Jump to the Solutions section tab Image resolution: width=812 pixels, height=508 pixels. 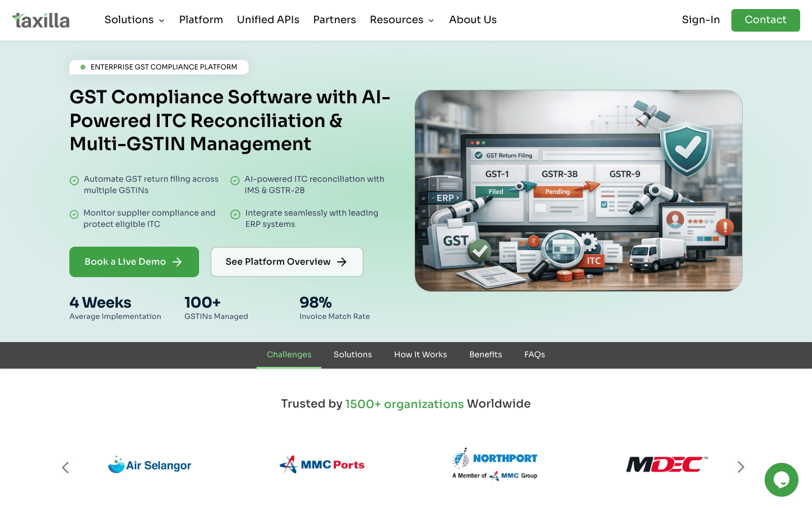click(x=353, y=354)
